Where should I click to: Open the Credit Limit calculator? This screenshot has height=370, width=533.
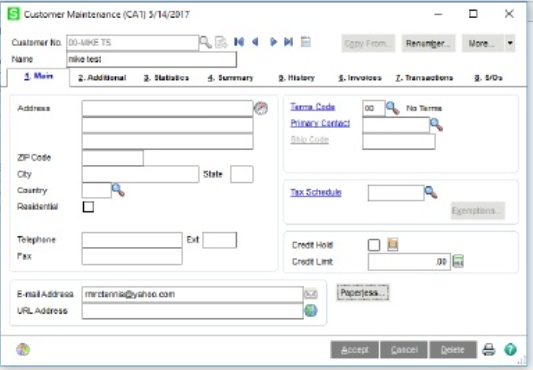pos(458,261)
